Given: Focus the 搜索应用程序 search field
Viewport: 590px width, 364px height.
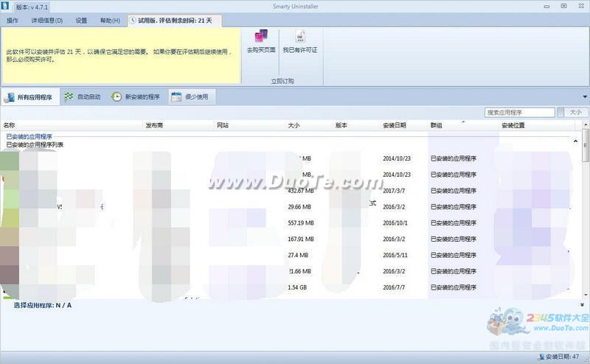Looking at the screenshot, I should (520, 112).
